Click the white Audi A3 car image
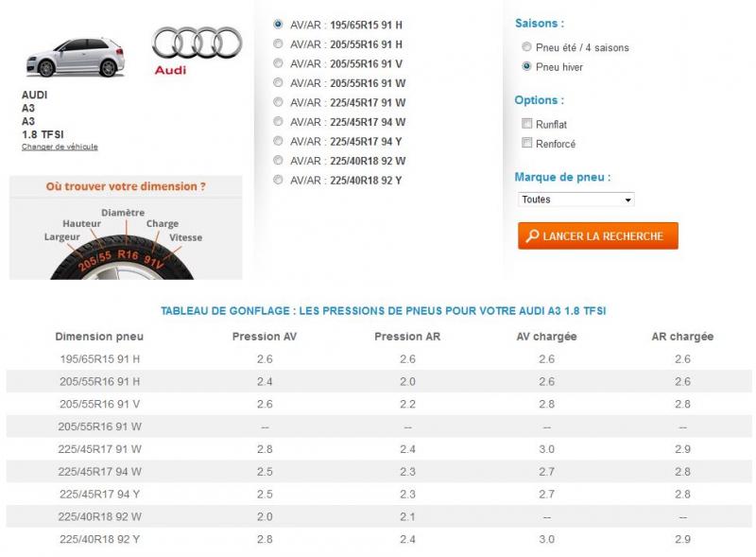 pos(76,57)
